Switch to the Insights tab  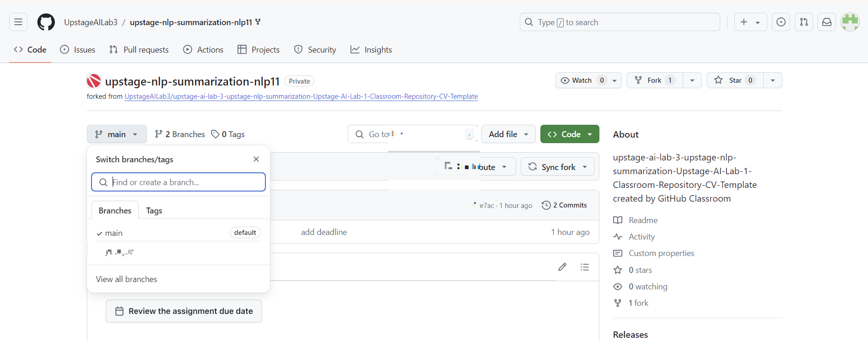point(371,49)
